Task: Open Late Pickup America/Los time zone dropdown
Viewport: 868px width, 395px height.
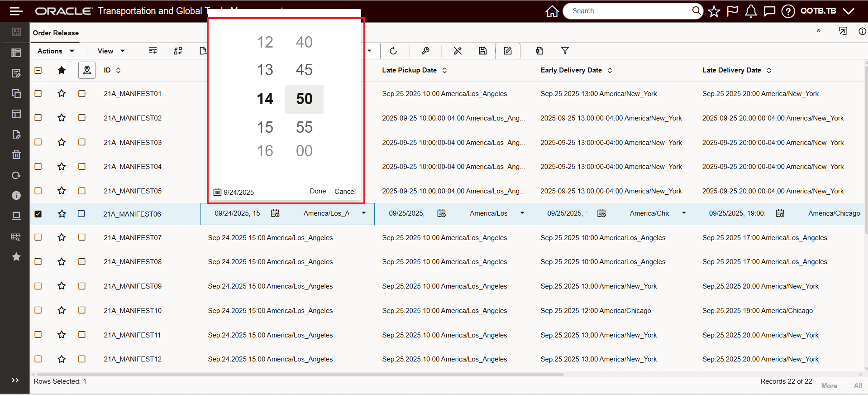Action: pyautogui.click(x=522, y=213)
